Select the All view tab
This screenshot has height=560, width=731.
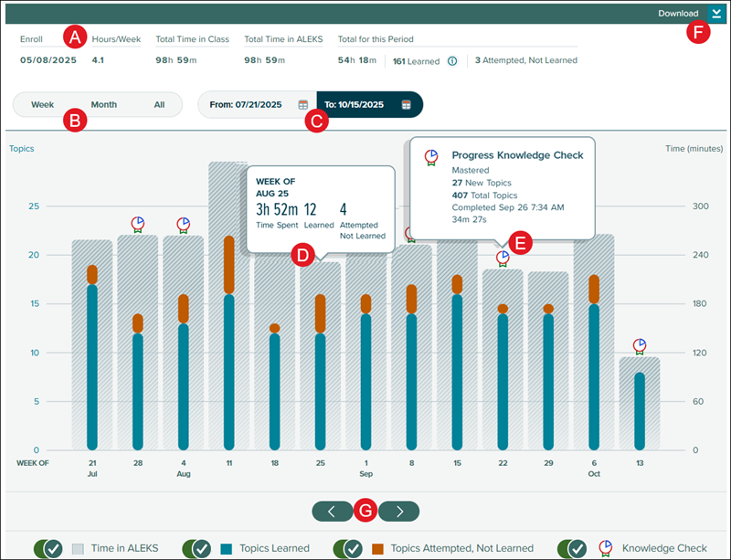click(x=159, y=105)
